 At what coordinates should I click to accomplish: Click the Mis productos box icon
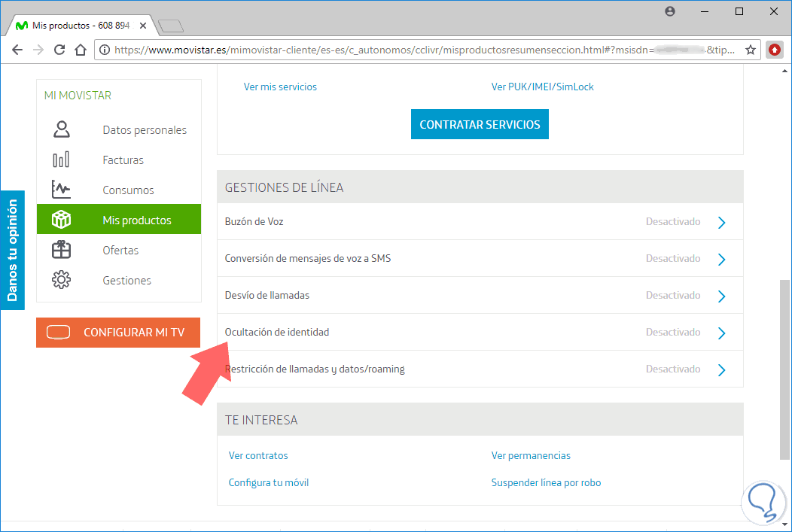pos(62,219)
